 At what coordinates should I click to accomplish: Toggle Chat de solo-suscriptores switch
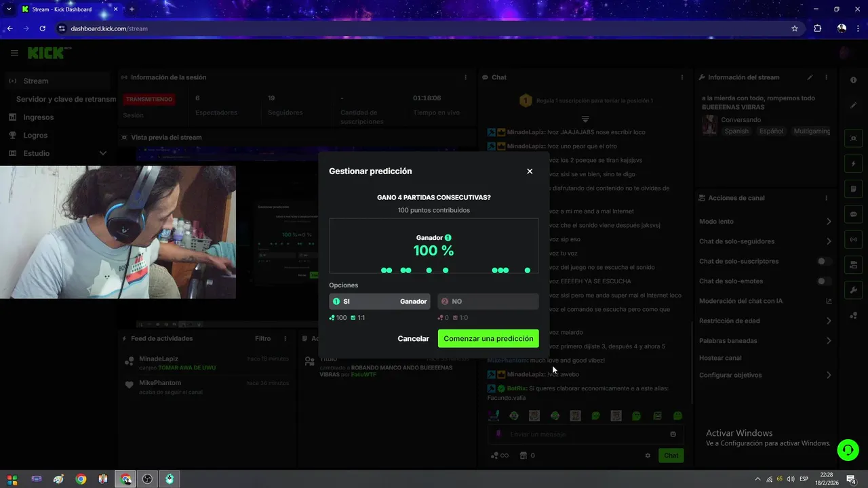pos(824,262)
